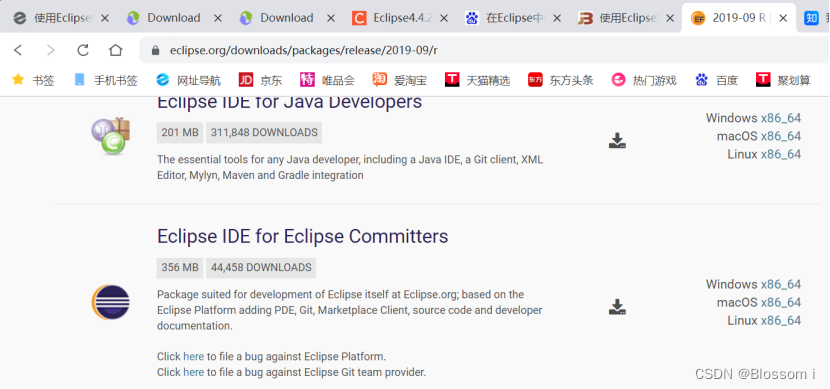Click download icon for Java Developers package

(x=617, y=141)
